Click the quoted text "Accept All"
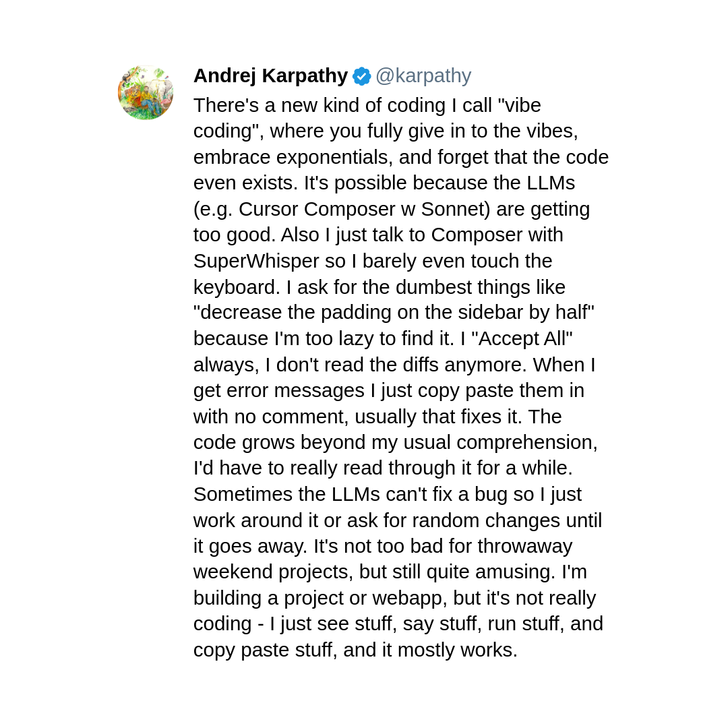Image resolution: width=728 pixels, height=728 pixels. click(x=521, y=339)
